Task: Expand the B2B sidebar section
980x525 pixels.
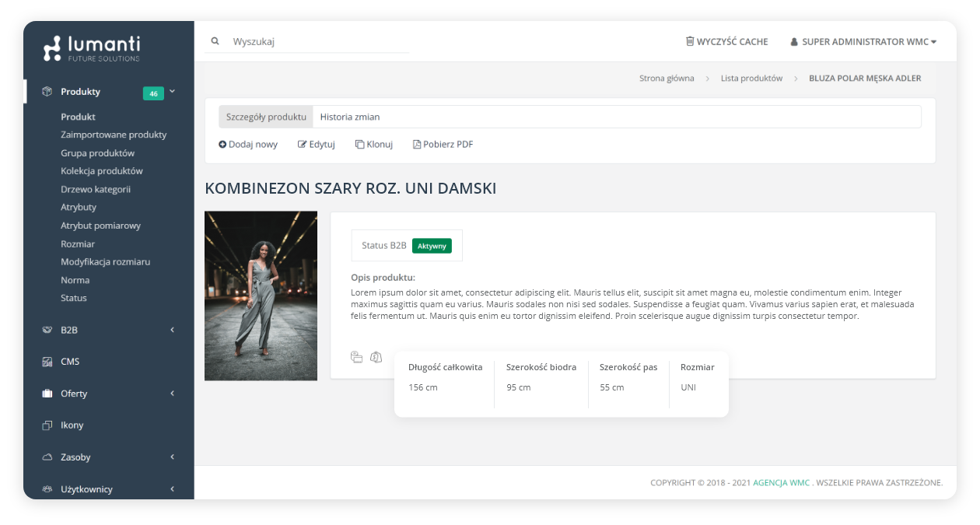Action: [172, 330]
